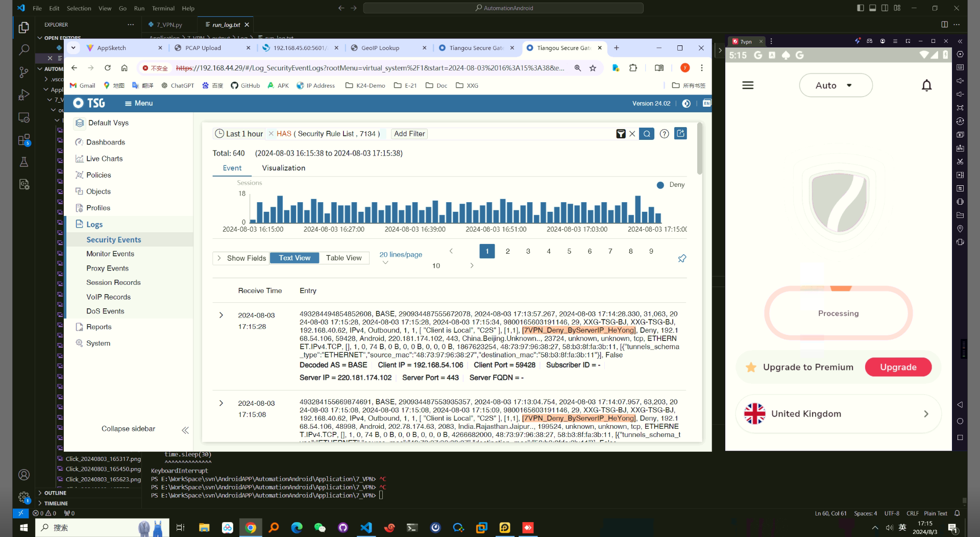
Task: Bookmark this page with the star icon
Action: (x=593, y=68)
